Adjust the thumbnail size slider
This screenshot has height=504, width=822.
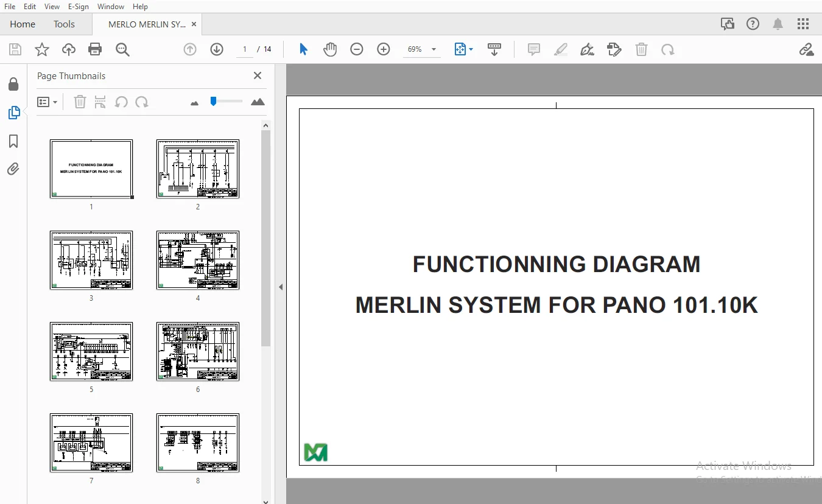tap(213, 101)
